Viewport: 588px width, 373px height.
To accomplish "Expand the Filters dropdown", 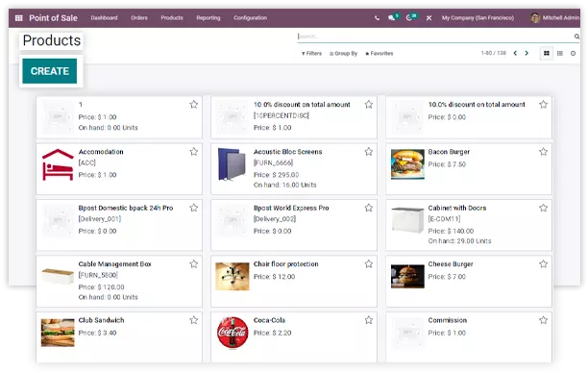I will click(x=311, y=53).
